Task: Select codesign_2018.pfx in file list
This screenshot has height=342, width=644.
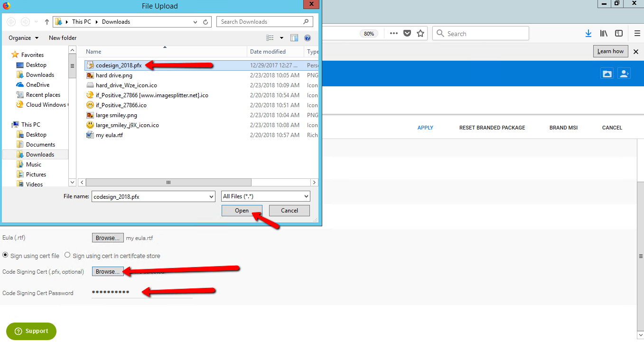Action: [x=119, y=65]
